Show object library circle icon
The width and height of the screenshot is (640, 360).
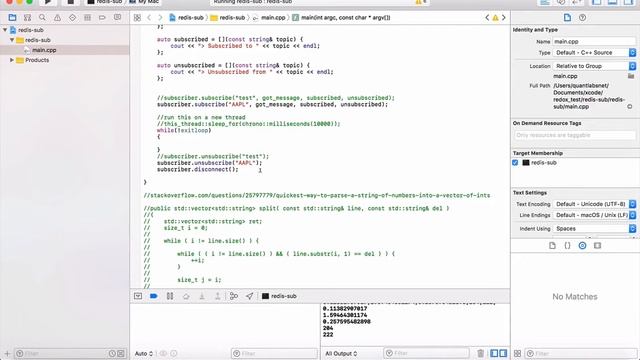click(582, 246)
